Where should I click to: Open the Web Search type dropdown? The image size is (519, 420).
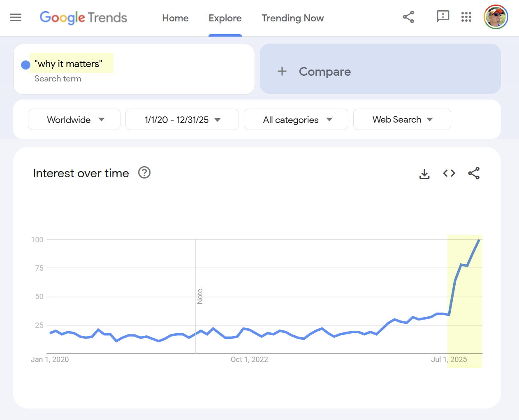coord(402,120)
